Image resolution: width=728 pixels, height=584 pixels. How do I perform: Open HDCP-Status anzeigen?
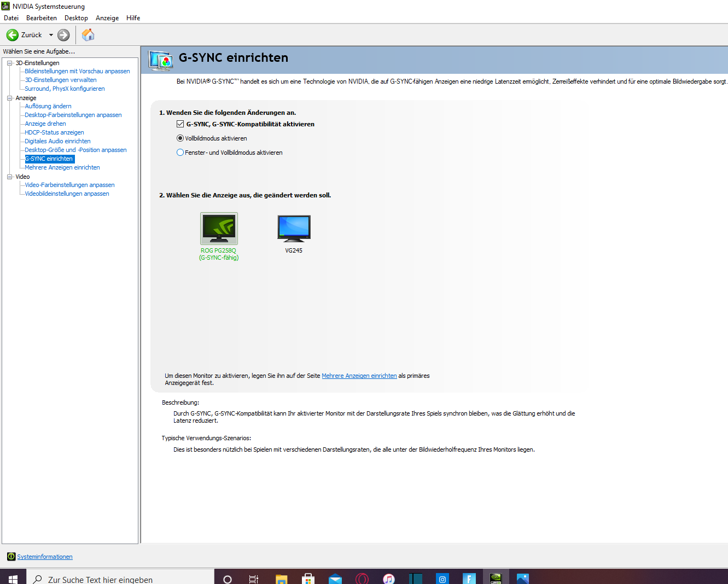click(54, 132)
